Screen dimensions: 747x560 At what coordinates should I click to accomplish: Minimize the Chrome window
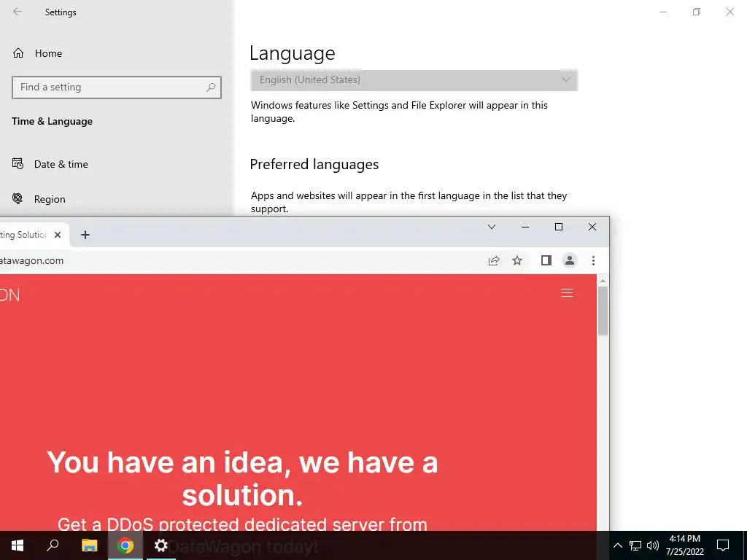tap(525, 227)
